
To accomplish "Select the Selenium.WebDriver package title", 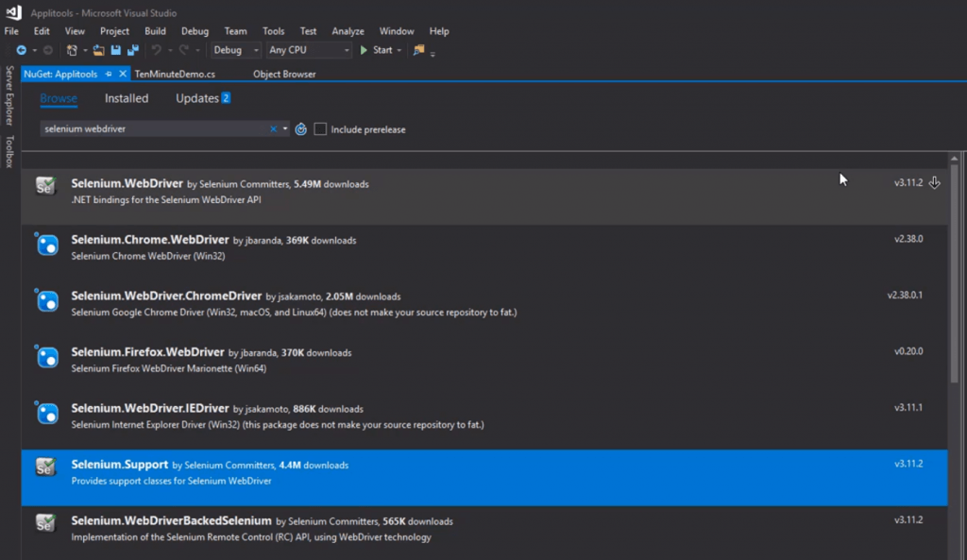I will coord(127,183).
